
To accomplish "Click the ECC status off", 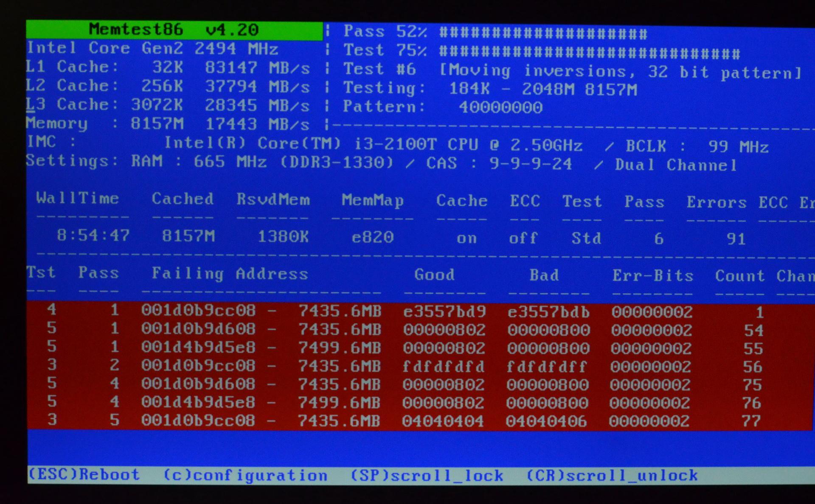I will [x=523, y=238].
